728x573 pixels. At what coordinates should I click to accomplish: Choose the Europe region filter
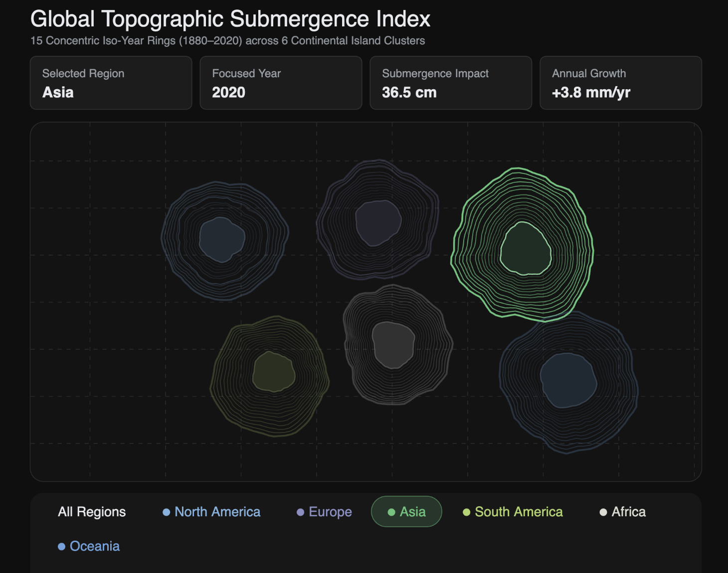click(x=324, y=512)
